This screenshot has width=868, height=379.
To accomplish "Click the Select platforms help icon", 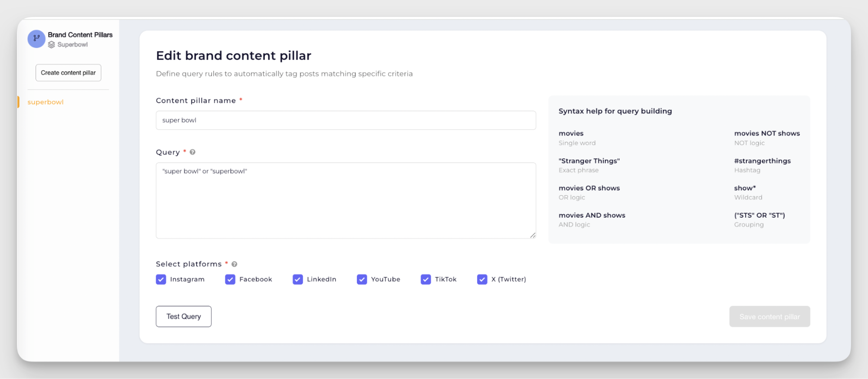I will 234,264.
